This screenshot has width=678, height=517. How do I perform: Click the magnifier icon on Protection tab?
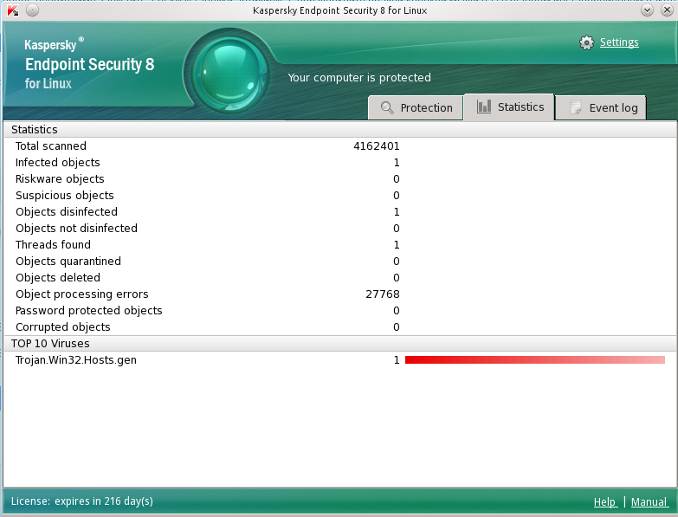point(387,108)
